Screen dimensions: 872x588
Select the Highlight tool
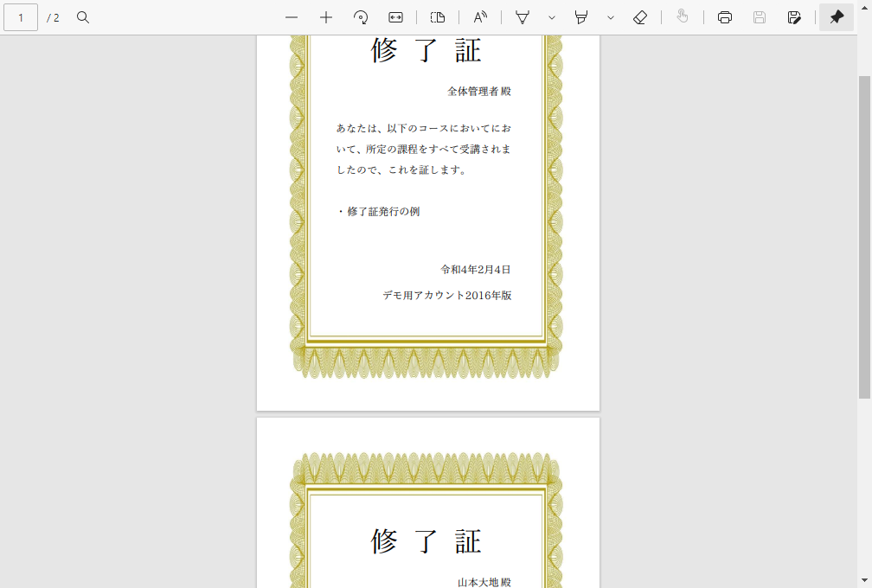click(581, 17)
